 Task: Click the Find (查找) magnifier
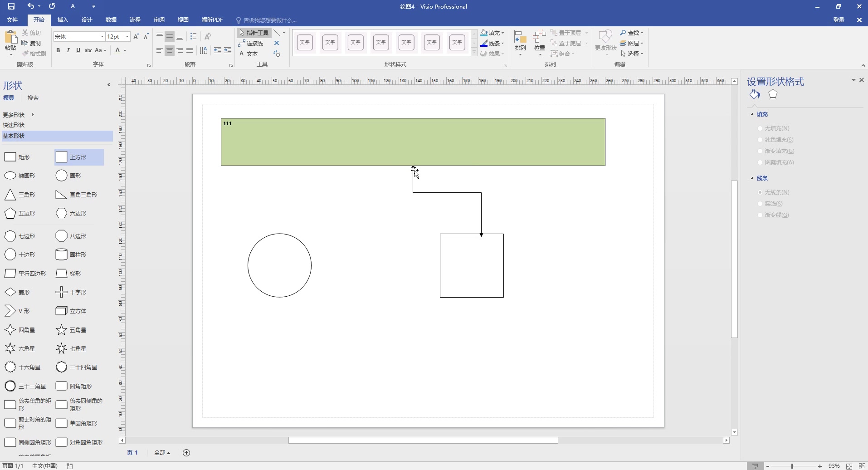(x=623, y=33)
